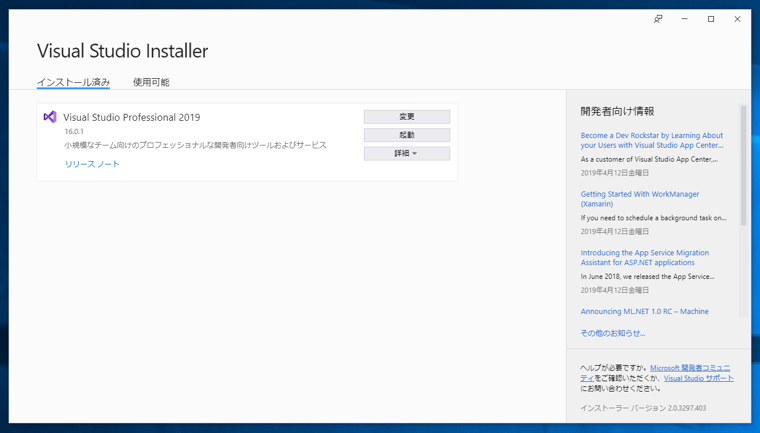Click the その他のお知らせ link

click(x=613, y=333)
